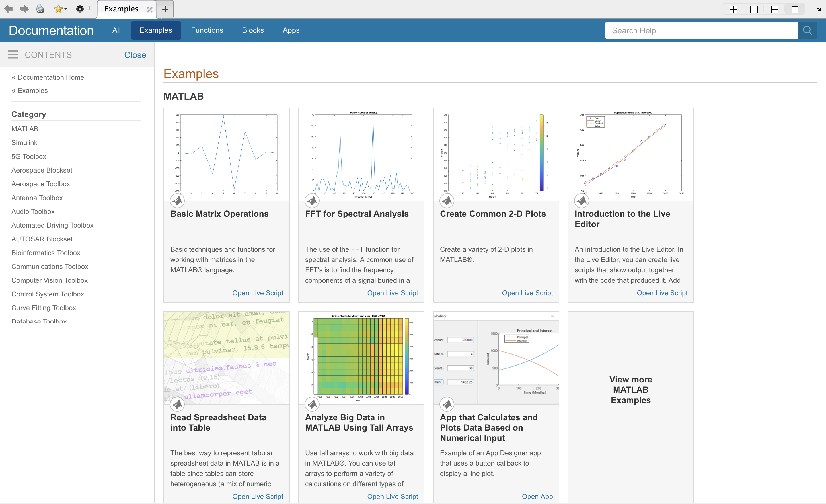Image resolution: width=826 pixels, height=504 pixels.
Task: Open the Power spectral density thumbnail
Action: click(x=361, y=155)
